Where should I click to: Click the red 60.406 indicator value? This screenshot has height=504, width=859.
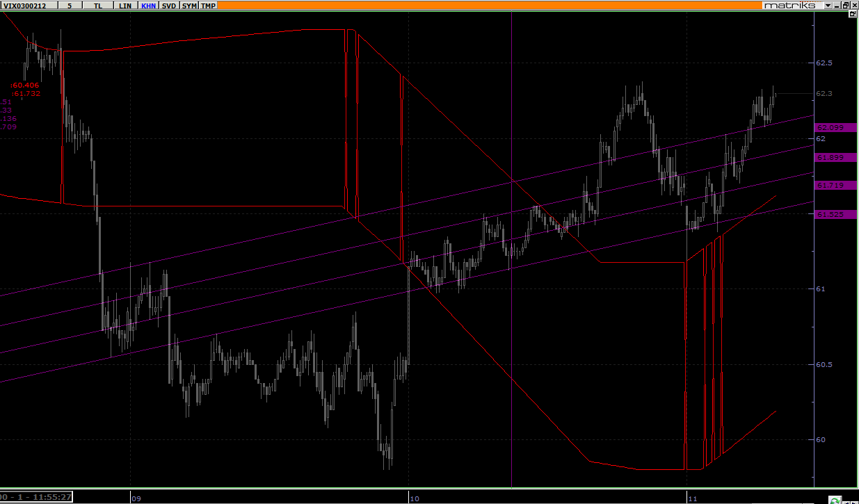[x=26, y=85]
